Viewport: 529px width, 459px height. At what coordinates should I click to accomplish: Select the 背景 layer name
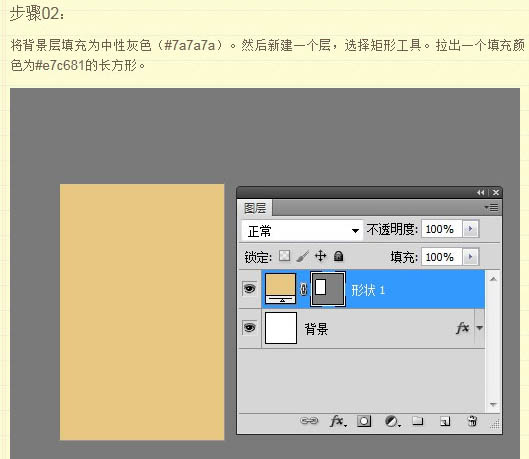(316, 328)
